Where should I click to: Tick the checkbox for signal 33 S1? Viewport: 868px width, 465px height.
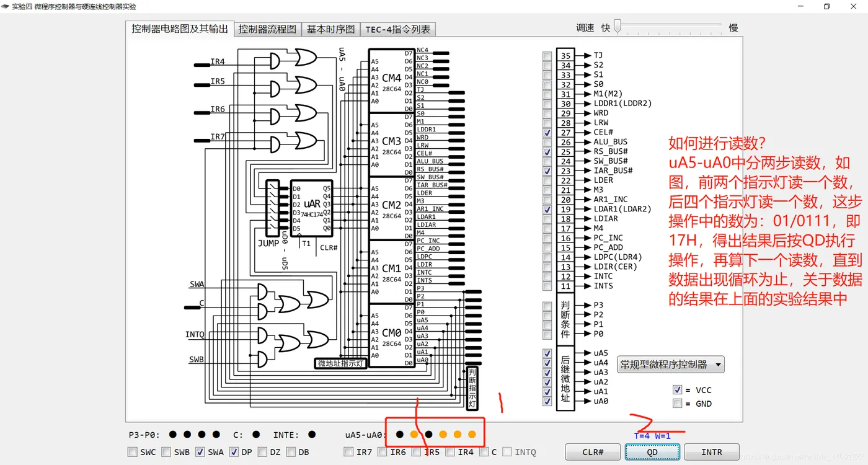547,75
